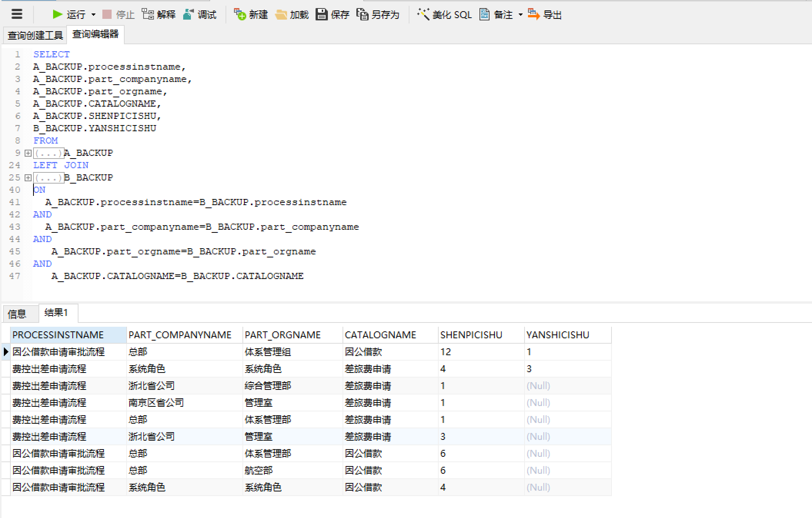Image resolution: width=812 pixels, height=518 pixels.
Task: Open the Debug (调试) tool
Action: pos(189,14)
